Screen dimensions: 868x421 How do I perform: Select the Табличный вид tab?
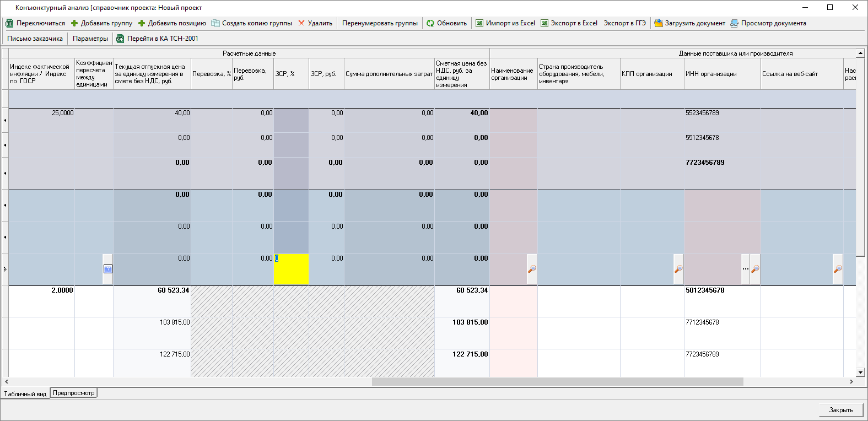(x=25, y=393)
